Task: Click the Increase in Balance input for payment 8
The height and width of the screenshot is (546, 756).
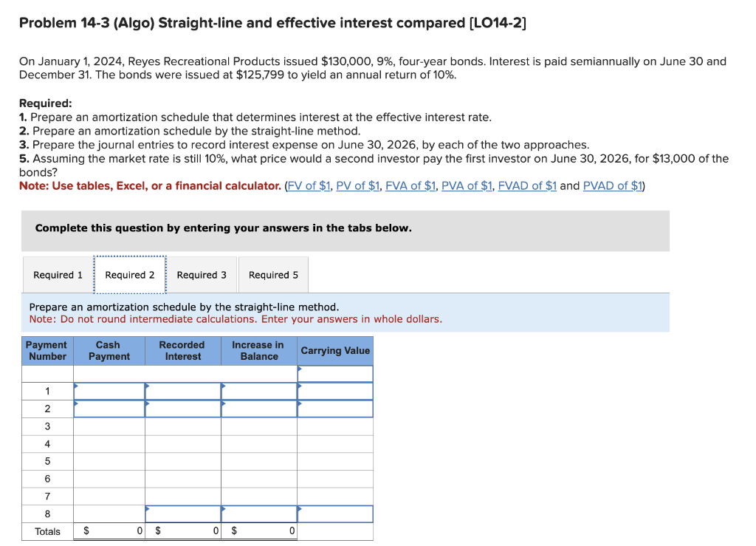Action: pyautogui.click(x=258, y=513)
